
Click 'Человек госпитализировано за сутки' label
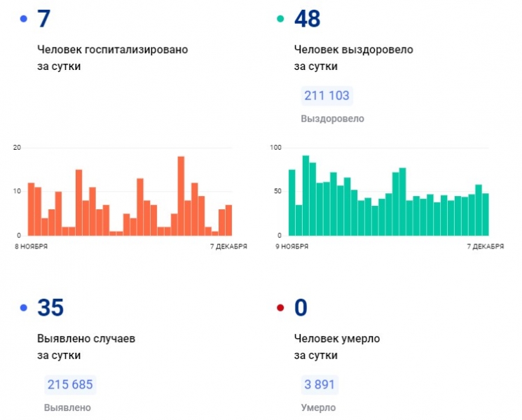(x=112, y=58)
